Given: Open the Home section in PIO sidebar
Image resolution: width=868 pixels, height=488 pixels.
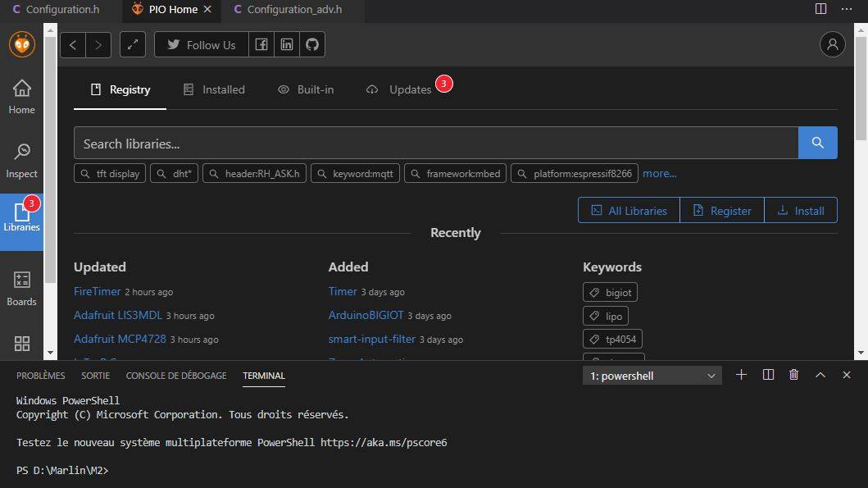Looking at the screenshot, I should pyautogui.click(x=21, y=97).
